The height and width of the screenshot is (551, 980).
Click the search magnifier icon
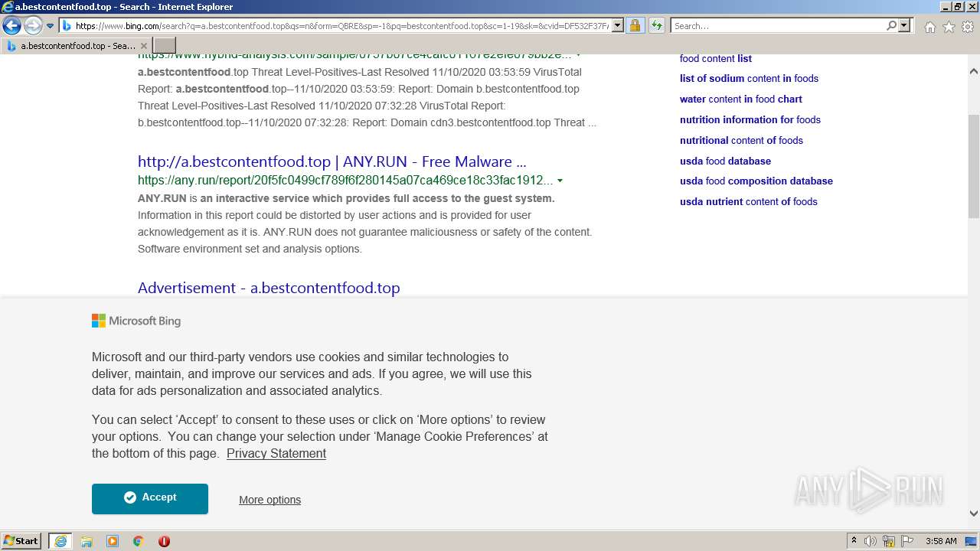tap(891, 26)
